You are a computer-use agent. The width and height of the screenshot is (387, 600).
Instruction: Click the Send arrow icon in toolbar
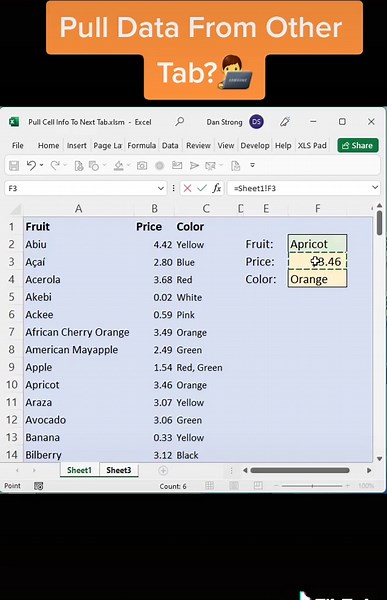coord(194,165)
